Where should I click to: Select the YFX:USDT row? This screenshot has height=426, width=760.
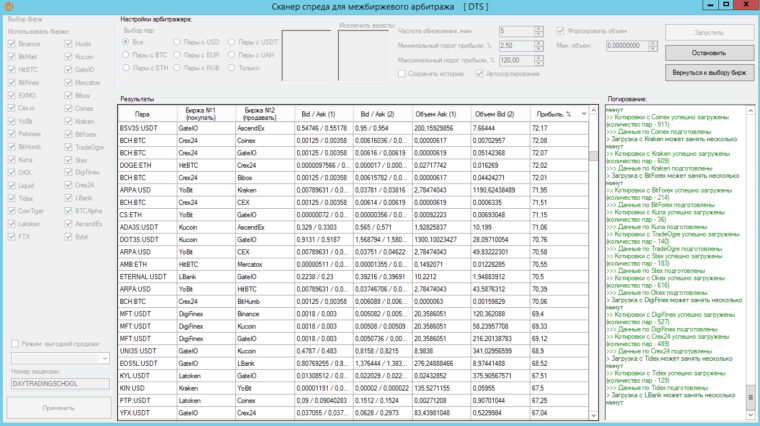pyautogui.click(x=353, y=413)
